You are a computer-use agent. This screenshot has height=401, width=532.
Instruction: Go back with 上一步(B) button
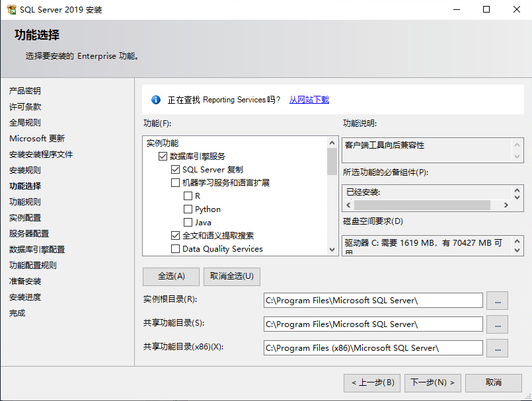(372, 383)
